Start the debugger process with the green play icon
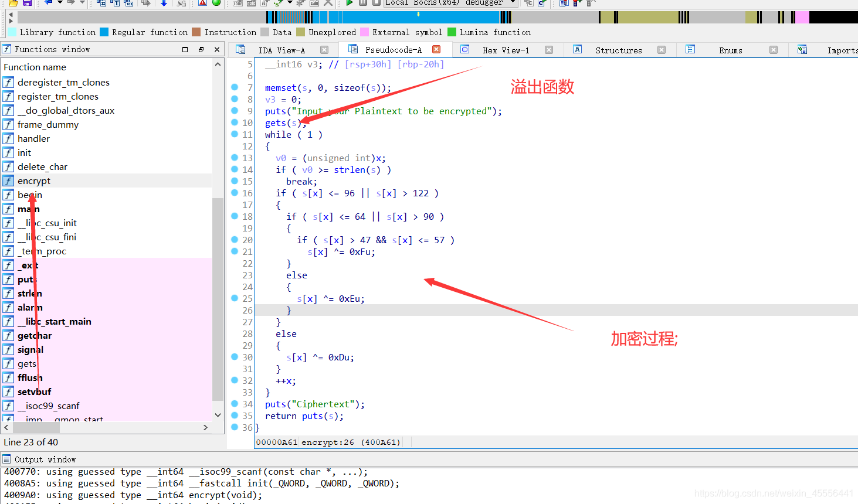Image resolution: width=858 pixels, height=504 pixels. [350, 2]
